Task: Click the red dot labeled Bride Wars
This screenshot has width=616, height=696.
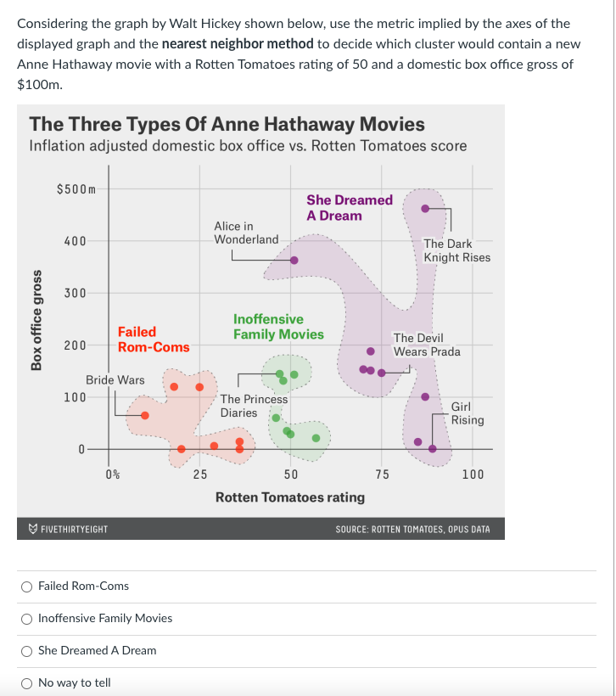Action: click(x=144, y=415)
